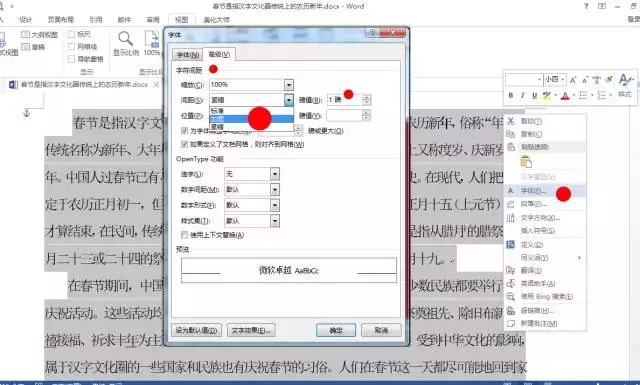
Task: Switch to Draft view 草稿
Action: point(33,47)
